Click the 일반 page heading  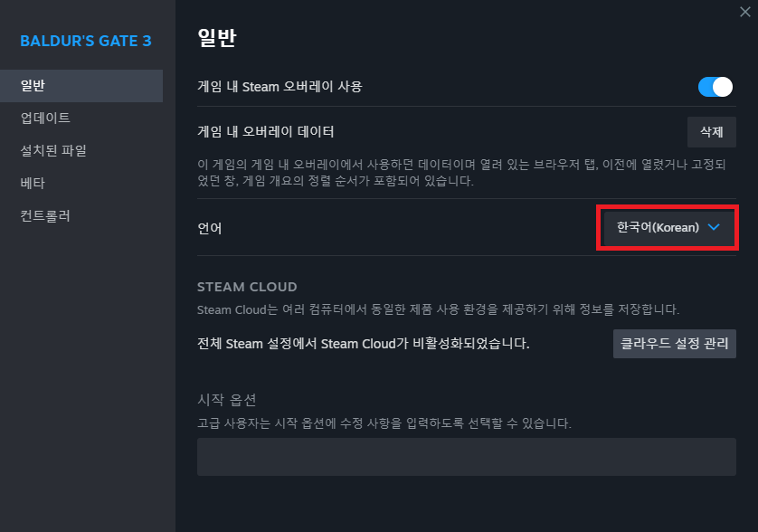click(216, 39)
